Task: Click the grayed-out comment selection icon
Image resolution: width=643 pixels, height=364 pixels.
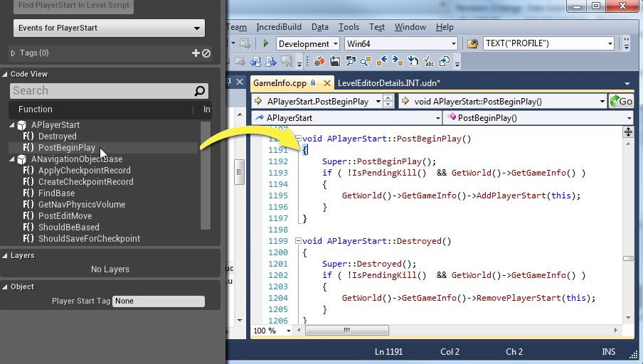Action: click(287, 61)
